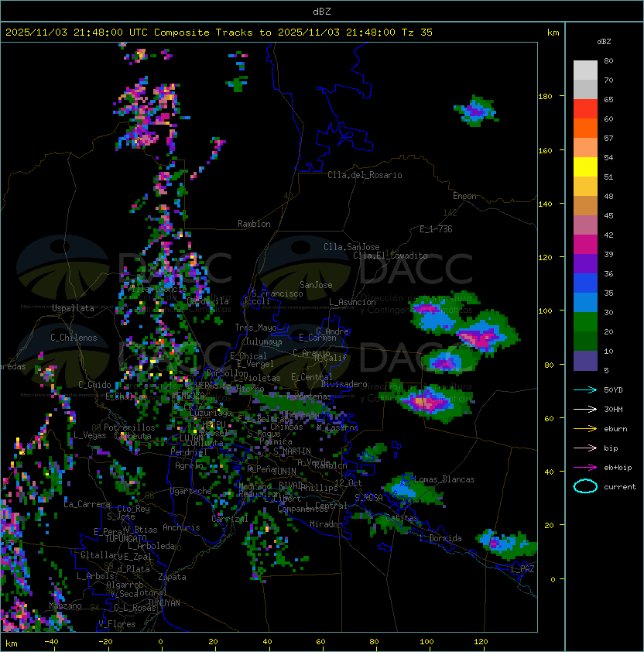Screen dimensions: 644x652
Task: Click the 'eb+bip' legend label
Action: 618,468
